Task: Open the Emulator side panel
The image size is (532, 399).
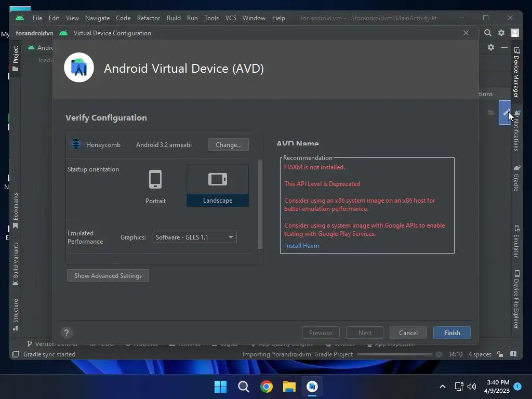Action: click(516, 241)
